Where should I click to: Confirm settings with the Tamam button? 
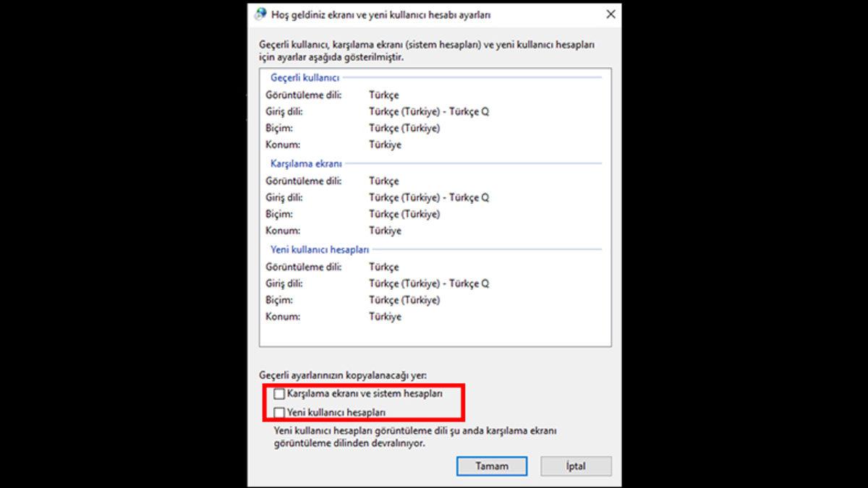click(x=492, y=466)
